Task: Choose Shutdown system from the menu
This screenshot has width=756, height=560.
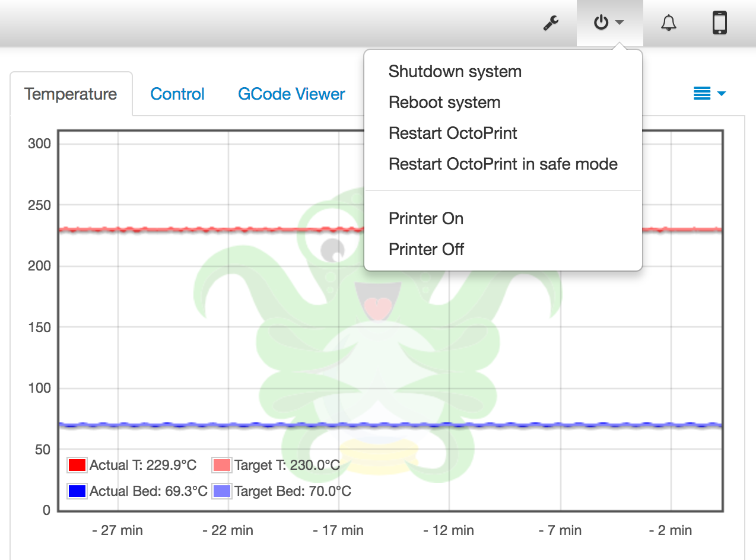Action: coord(503,72)
